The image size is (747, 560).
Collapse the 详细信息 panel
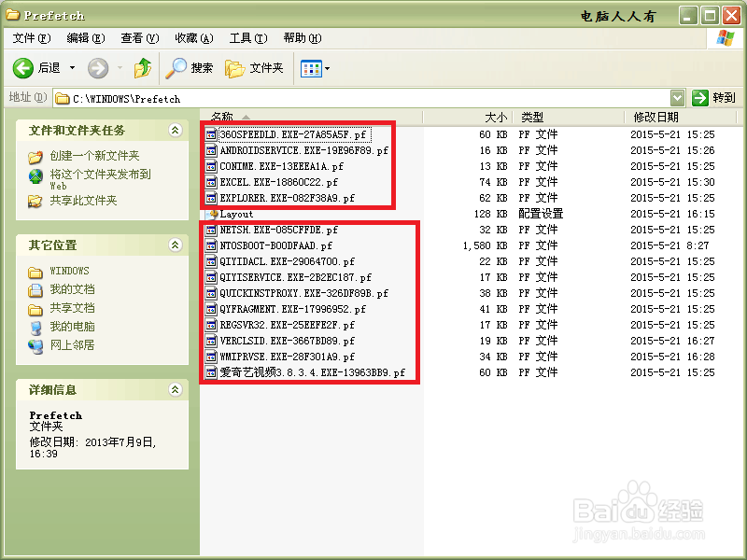coord(177,390)
